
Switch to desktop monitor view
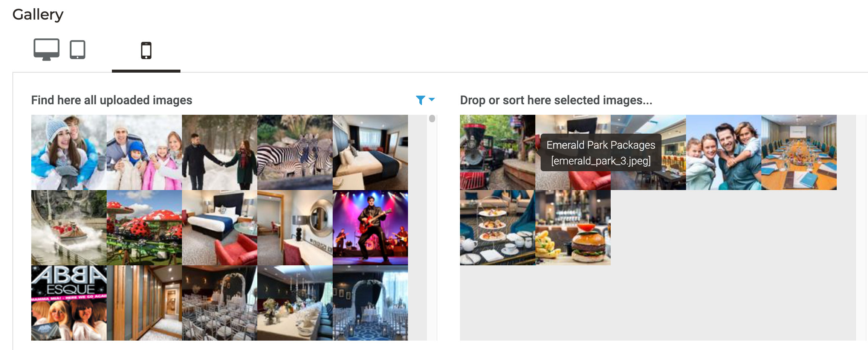click(46, 49)
